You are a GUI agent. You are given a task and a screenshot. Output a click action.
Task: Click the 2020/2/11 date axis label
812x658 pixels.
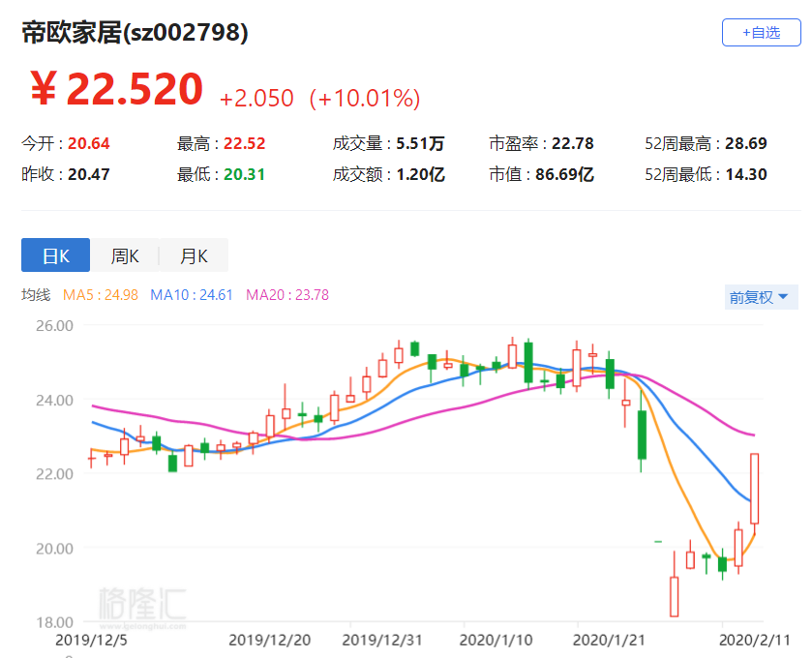[x=755, y=641]
